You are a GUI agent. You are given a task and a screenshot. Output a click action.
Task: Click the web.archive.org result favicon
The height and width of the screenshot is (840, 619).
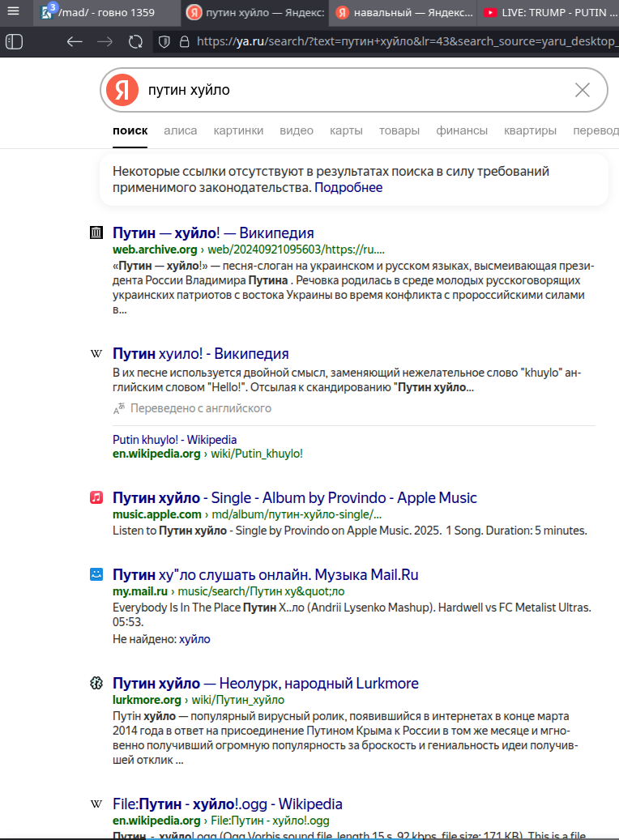click(96, 232)
